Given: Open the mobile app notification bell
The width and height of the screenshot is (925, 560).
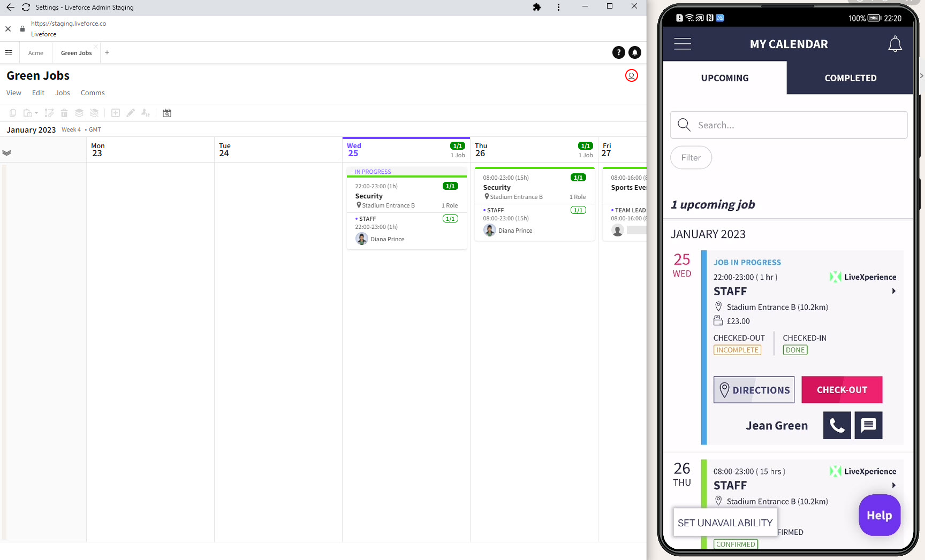Looking at the screenshot, I should (895, 44).
